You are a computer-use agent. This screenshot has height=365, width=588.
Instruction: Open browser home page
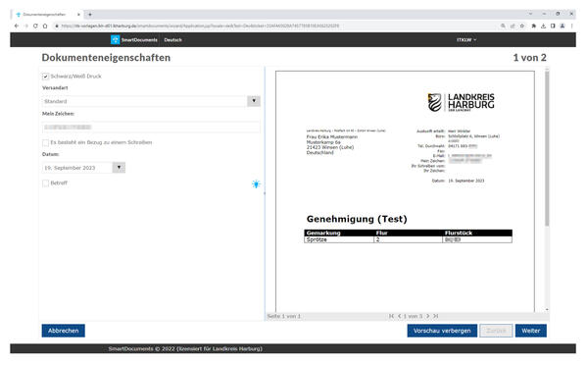pyautogui.click(x=45, y=26)
